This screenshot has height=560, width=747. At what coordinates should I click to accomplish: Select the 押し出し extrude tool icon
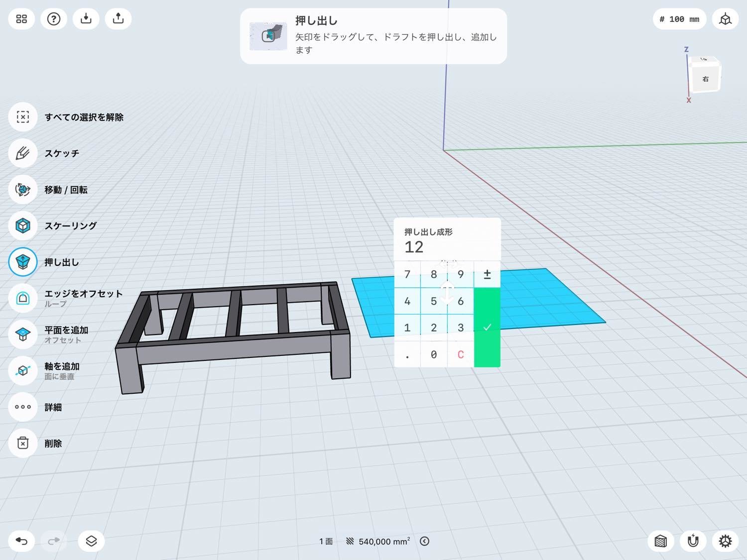click(23, 262)
